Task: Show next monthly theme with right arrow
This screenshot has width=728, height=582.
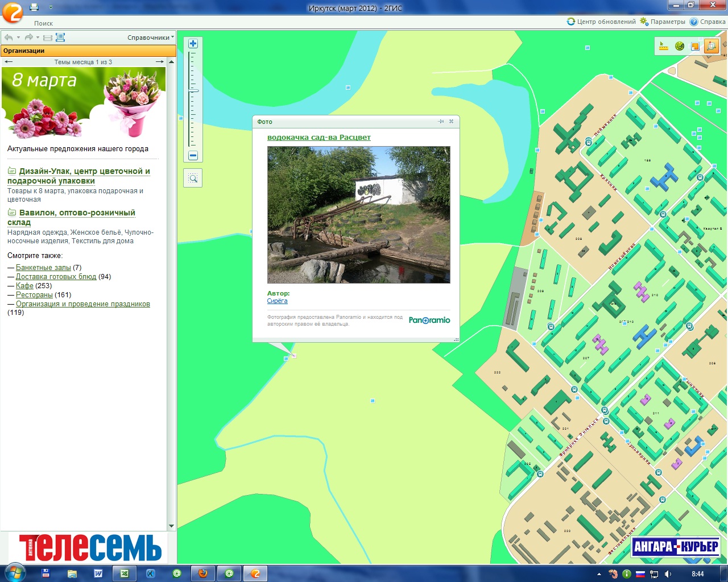Action: point(159,62)
